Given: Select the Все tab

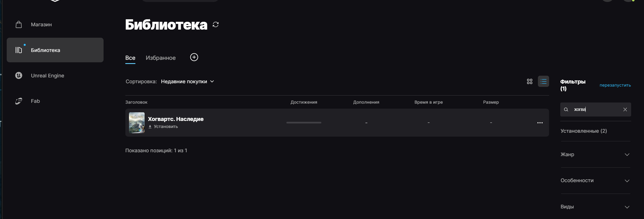Looking at the screenshot, I should [130, 58].
